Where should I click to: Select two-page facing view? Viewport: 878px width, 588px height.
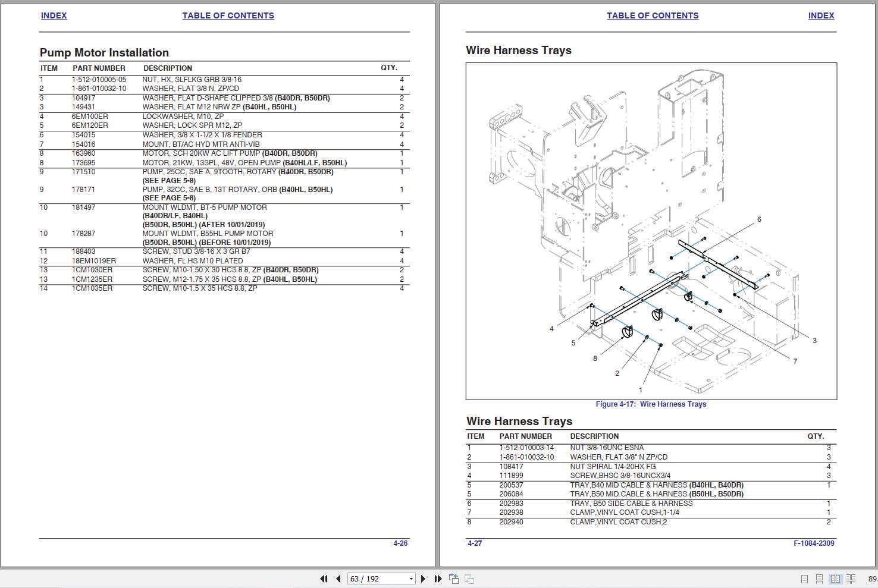coord(835,578)
